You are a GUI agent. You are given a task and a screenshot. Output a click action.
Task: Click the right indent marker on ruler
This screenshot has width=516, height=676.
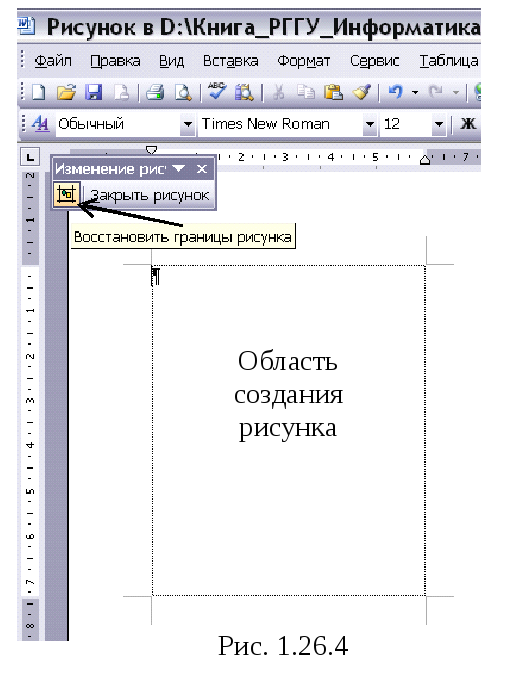pos(425,160)
